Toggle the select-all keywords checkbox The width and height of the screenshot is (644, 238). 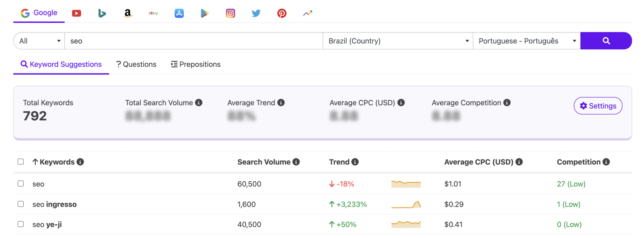coord(21,162)
